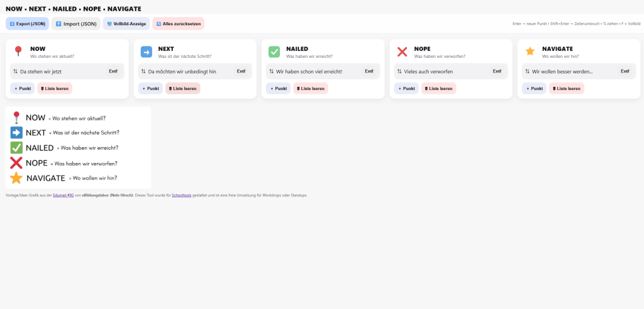Remove the NAILED entry using Entf

pos(369,72)
